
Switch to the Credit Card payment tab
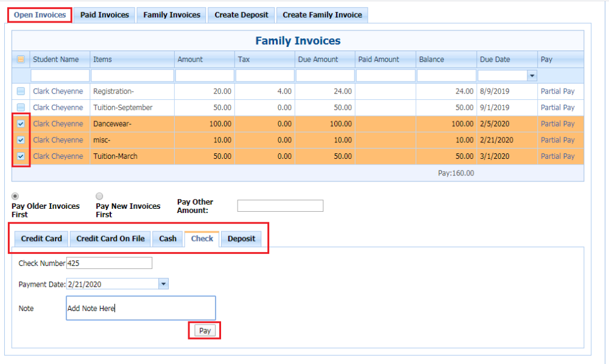click(41, 239)
